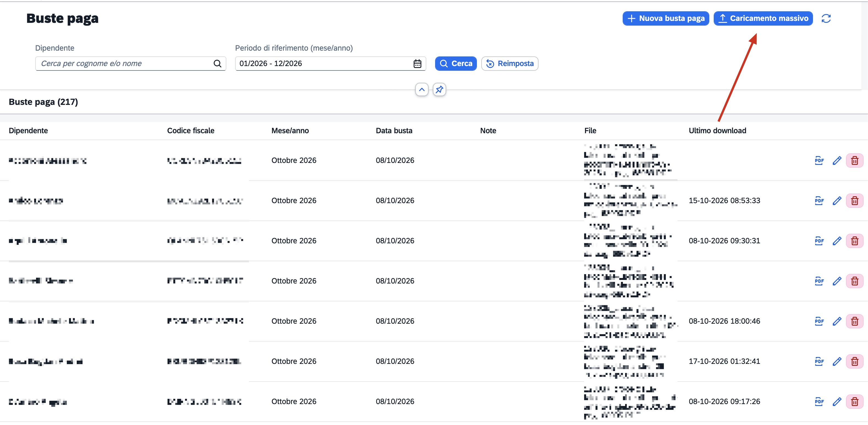
Task: Download PDF for first Ottobre 2026 row
Action: point(819,160)
